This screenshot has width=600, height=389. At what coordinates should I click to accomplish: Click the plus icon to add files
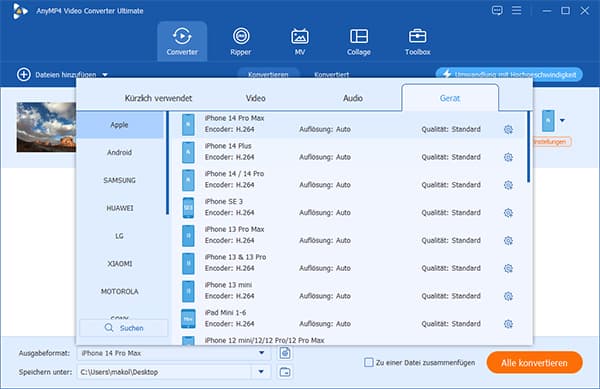[24, 75]
